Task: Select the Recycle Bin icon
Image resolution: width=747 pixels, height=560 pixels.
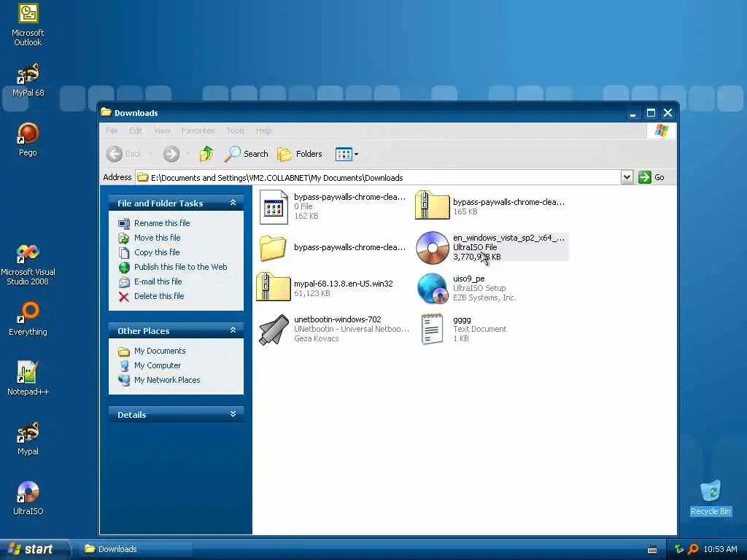Action: (x=711, y=498)
